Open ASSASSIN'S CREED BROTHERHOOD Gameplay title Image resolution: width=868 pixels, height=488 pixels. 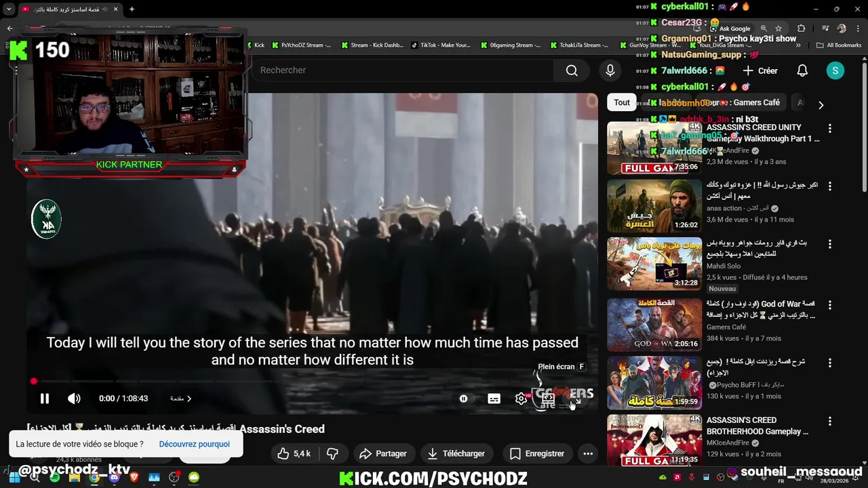[x=757, y=426]
